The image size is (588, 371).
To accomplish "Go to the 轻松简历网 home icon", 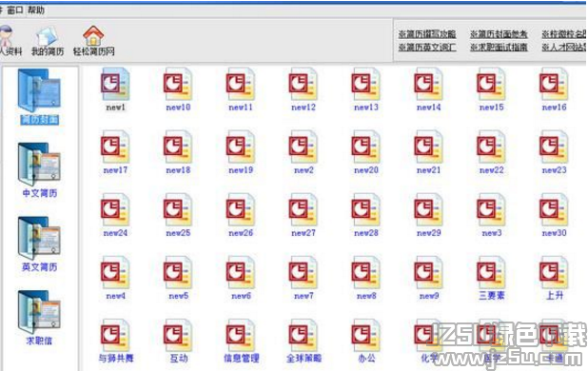I will coord(93,41).
